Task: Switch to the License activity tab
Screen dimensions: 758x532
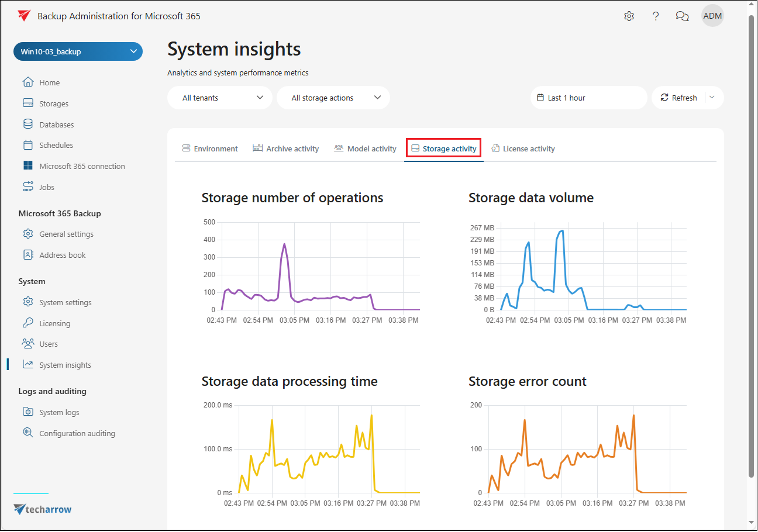Action: (x=523, y=148)
